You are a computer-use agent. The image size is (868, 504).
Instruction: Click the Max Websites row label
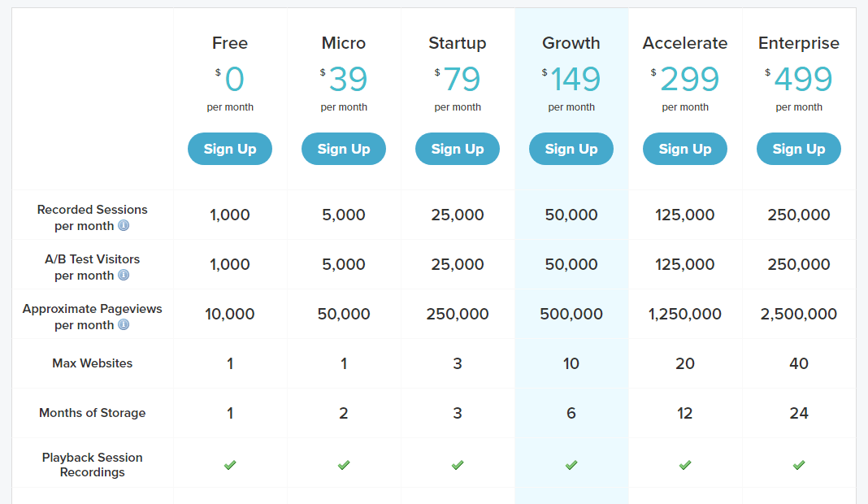pos(93,363)
